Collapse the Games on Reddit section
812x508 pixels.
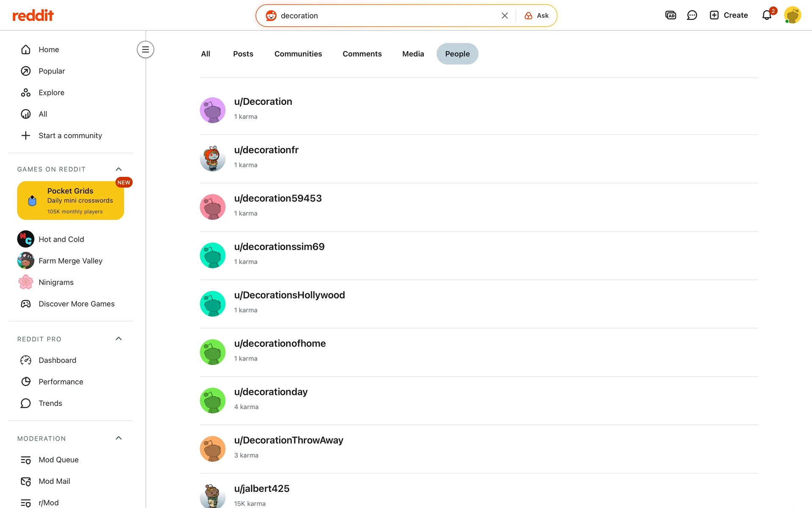(x=118, y=169)
